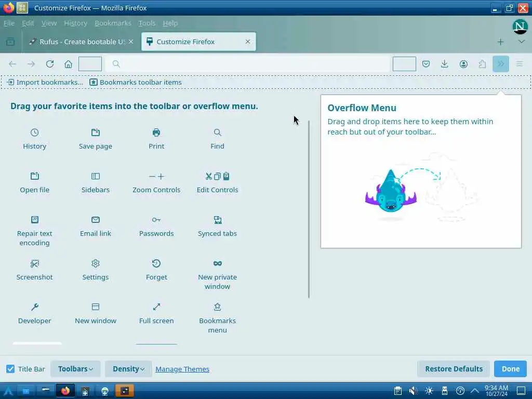
Task: Click Firefox icon in taskbar
Action: (x=65, y=391)
